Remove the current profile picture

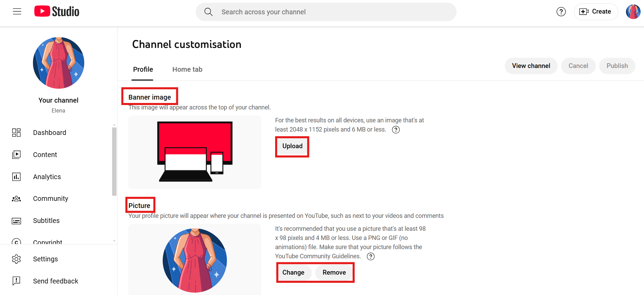334,273
